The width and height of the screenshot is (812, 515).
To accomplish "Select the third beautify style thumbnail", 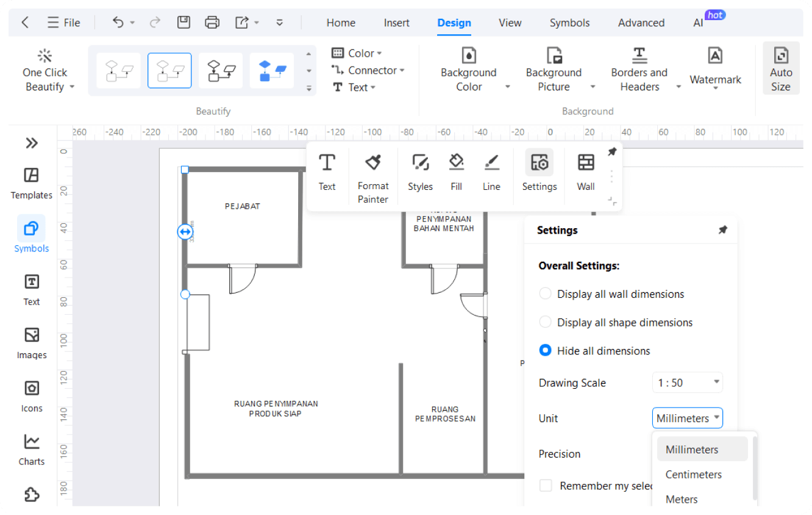I will click(x=221, y=71).
